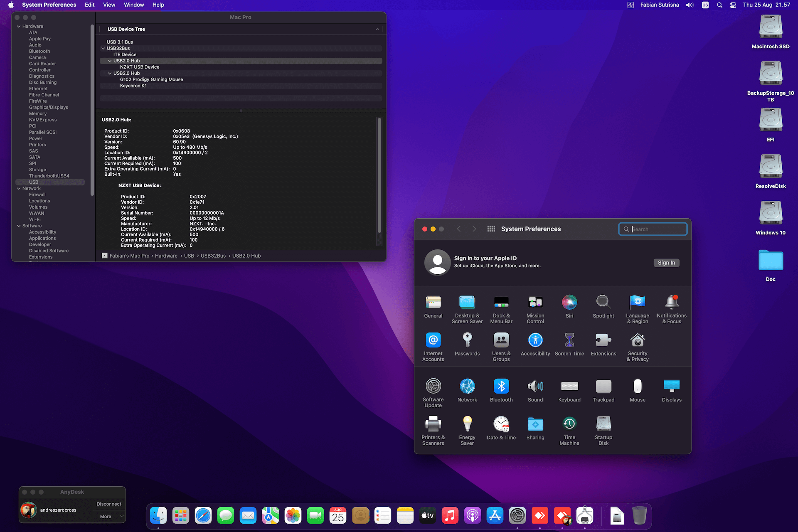Open Energy Saver preferences

(467, 424)
